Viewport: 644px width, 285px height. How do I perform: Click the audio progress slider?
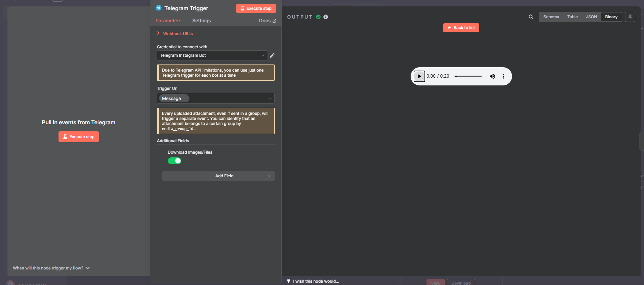pos(468,76)
